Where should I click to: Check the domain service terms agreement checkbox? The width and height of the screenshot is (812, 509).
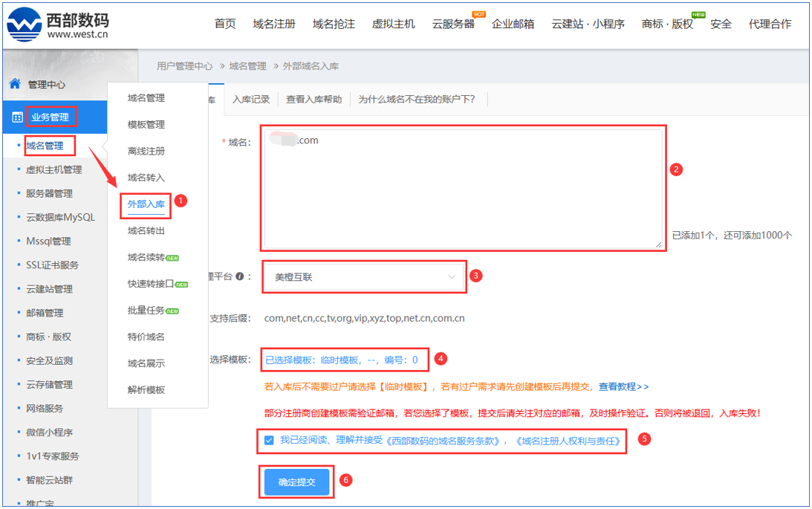(x=269, y=440)
